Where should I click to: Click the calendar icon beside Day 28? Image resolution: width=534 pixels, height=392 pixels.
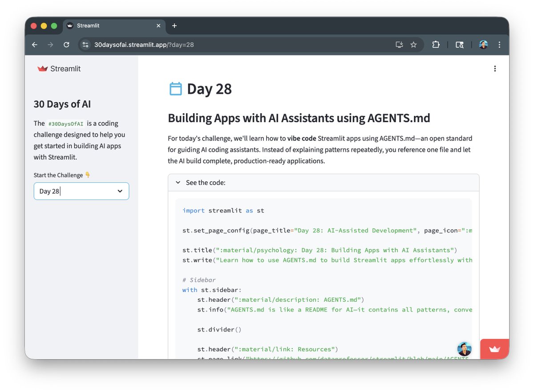[x=176, y=89]
